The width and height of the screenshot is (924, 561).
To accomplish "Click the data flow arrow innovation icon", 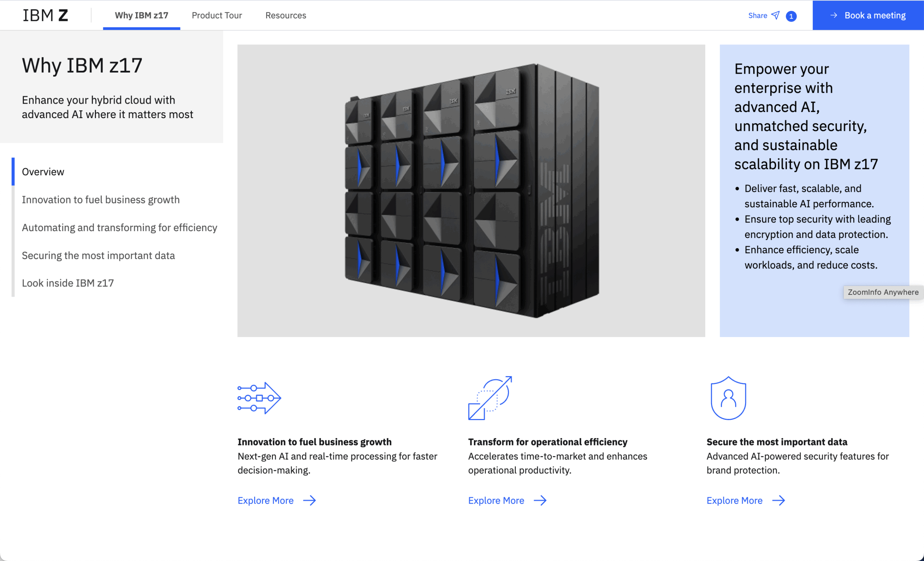I will [x=259, y=398].
